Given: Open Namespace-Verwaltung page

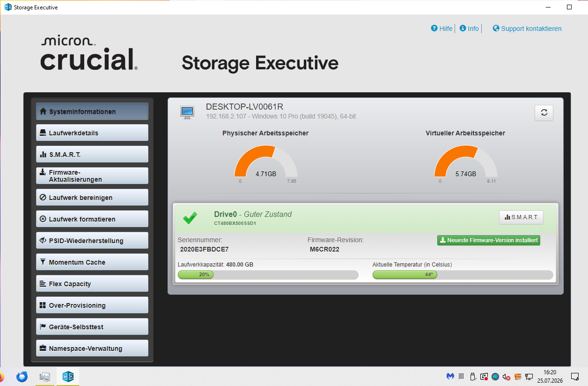Looking at the screenshot, I should click(92, 348).
